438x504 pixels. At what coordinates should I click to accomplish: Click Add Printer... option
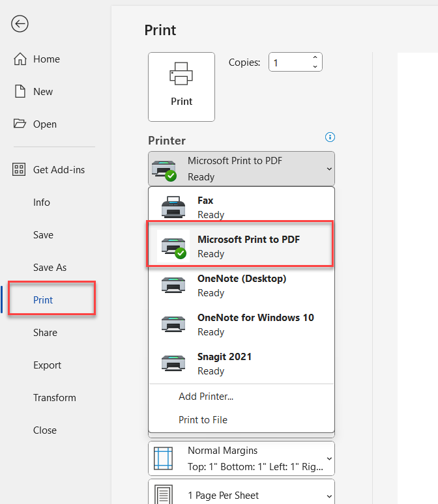[x=206, y=397]
